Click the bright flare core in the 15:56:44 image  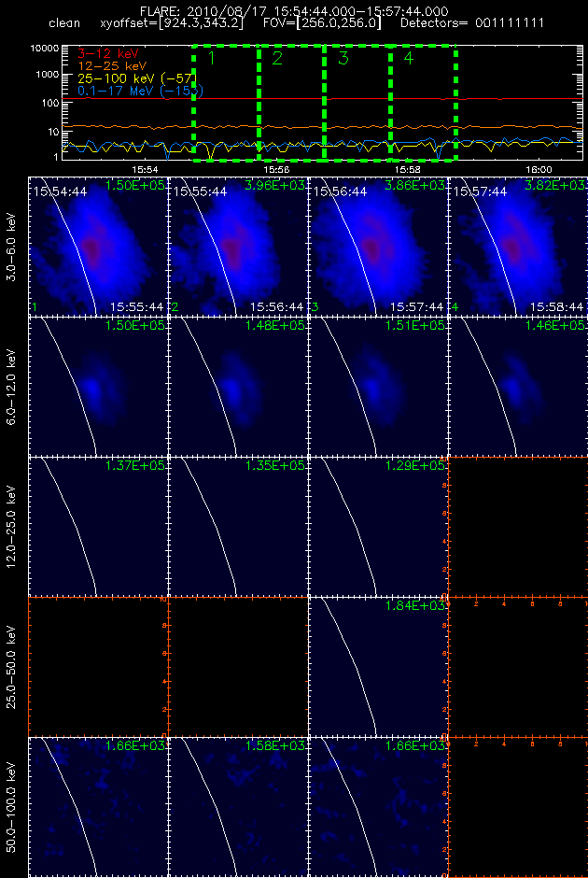(x=371, y=247)
